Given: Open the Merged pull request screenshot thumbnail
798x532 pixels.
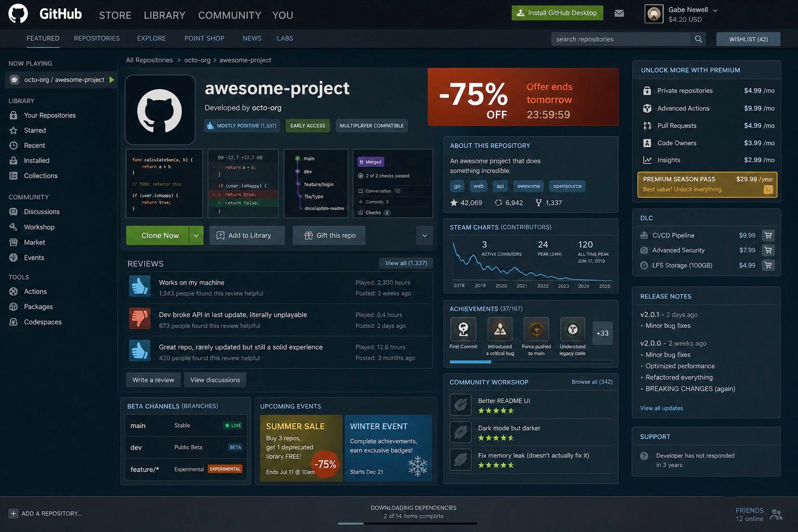Looking at the screenshot, I should click(393, 183).
